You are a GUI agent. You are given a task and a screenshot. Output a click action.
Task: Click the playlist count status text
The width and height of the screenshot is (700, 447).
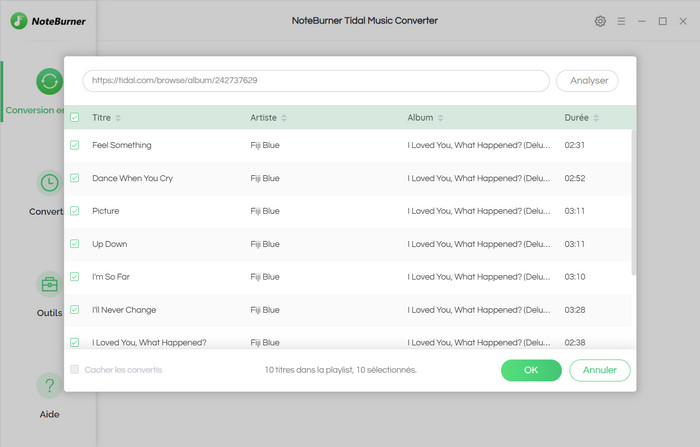tap(341, 370)
